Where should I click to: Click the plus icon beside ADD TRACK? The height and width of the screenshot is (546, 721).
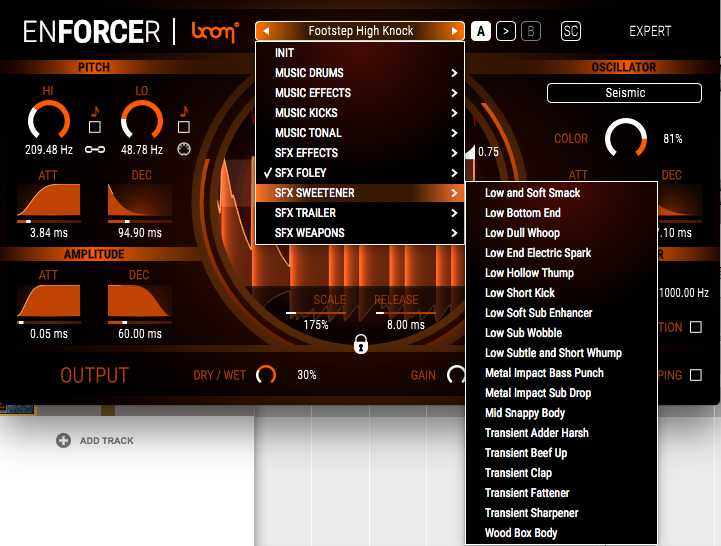click(x=63, y=441)
